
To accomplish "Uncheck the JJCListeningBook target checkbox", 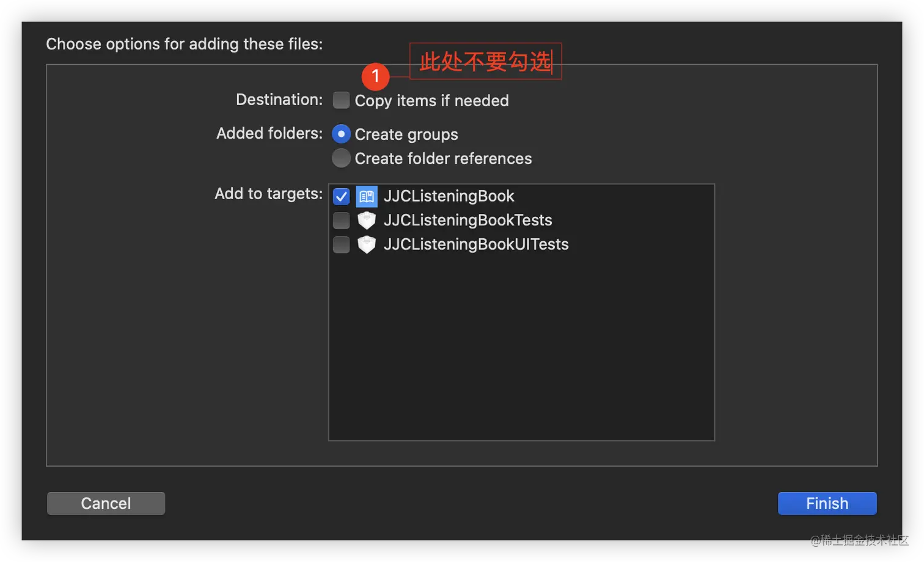I will click(341, 196).
